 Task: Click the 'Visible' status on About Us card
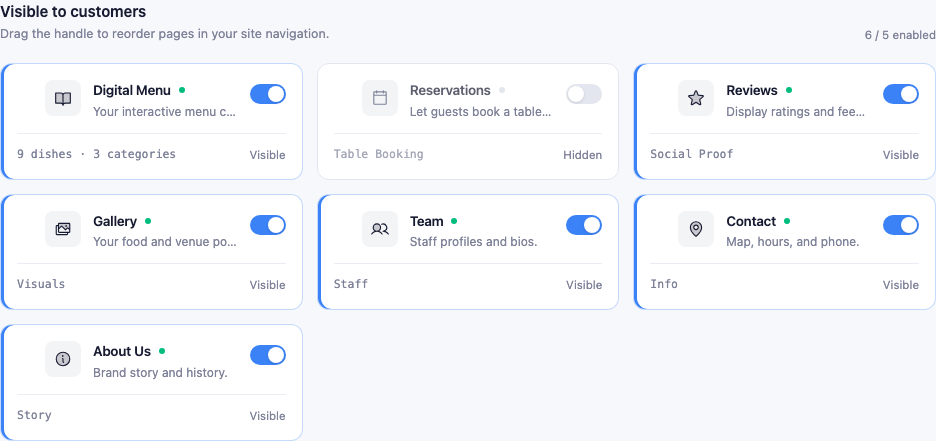267,416
